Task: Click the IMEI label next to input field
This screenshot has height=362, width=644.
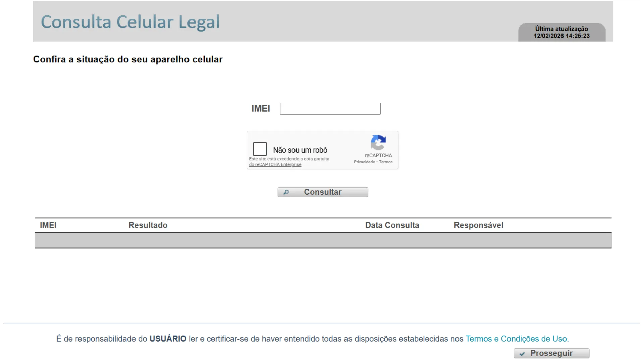Action: pos(261,108)
